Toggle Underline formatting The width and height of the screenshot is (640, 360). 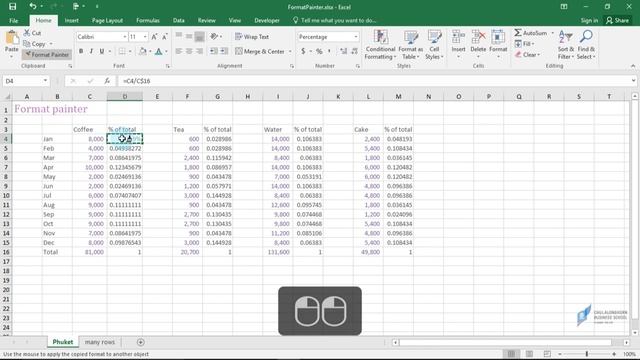[102, 51]
